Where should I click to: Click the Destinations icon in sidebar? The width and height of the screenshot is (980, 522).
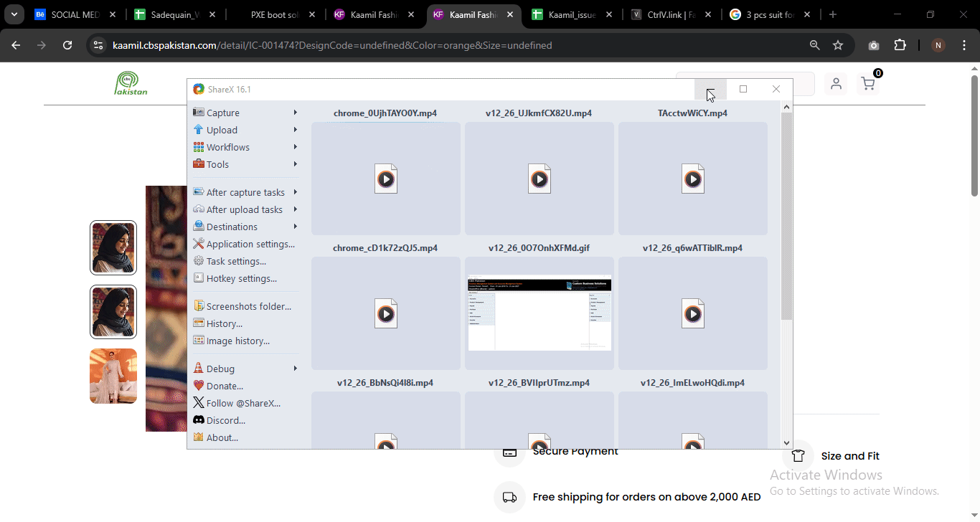pyautogui.click(x=199, y=227)
